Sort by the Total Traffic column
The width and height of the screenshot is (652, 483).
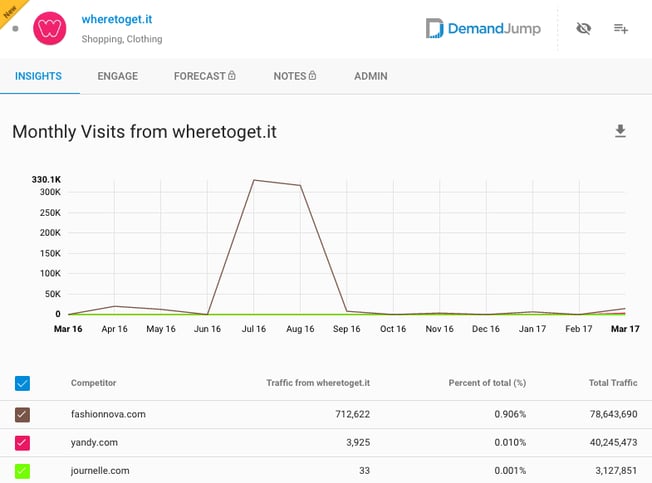[x=613, y=383]
